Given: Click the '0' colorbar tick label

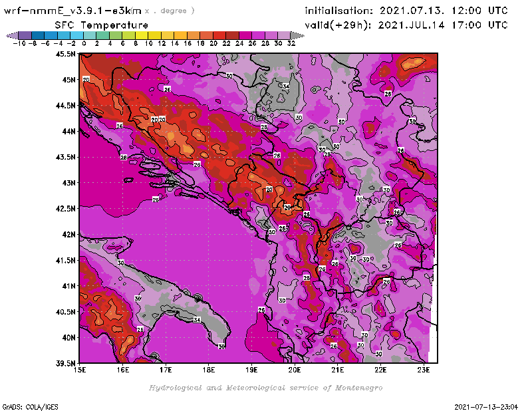Looking at the screenshot, I should click(84, 43).
